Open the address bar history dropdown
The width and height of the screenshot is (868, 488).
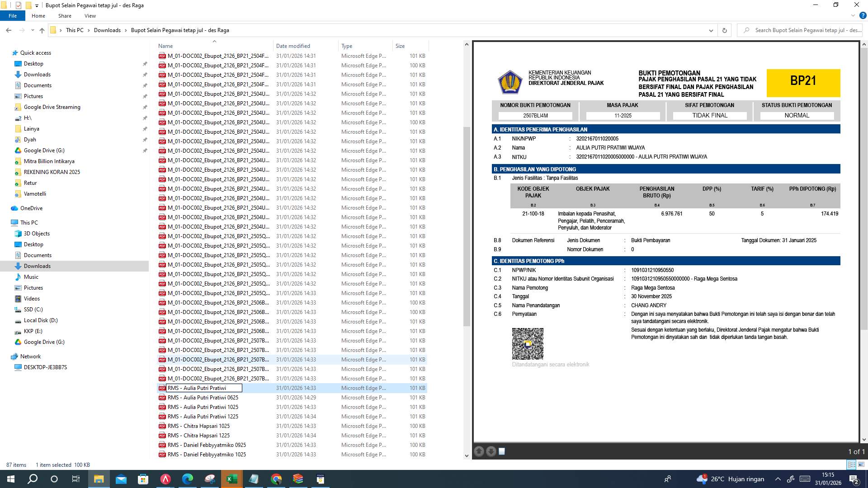pyautogui.click(x=711, y=30)
